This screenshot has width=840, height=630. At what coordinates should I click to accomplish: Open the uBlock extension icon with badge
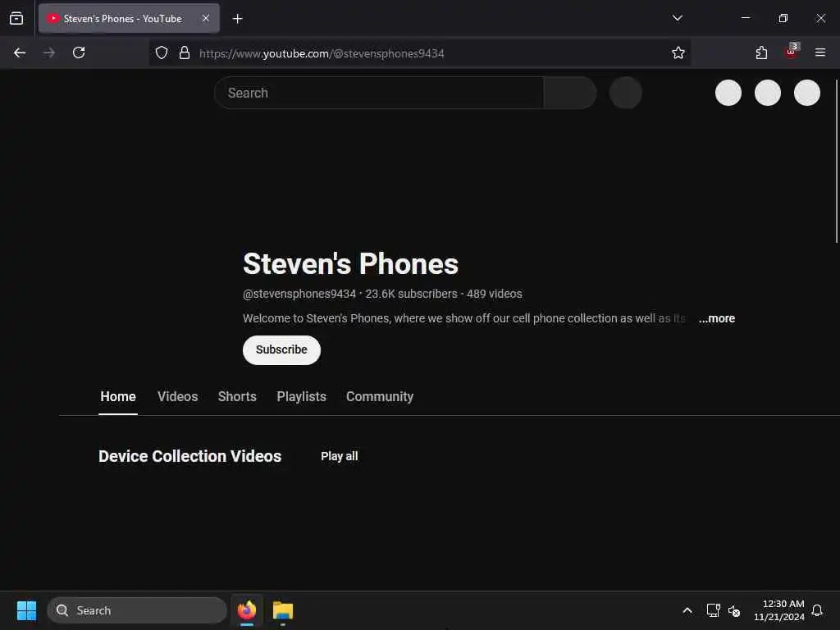(792, 52)
